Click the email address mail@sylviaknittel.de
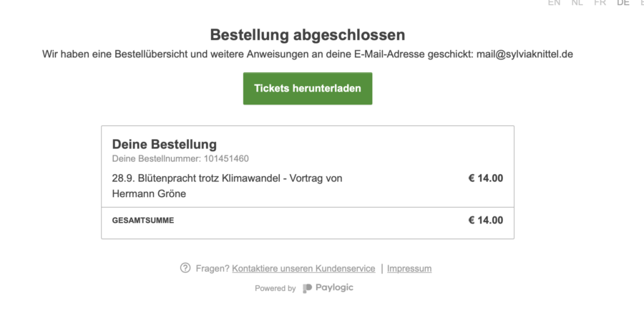 pos(525,54)
